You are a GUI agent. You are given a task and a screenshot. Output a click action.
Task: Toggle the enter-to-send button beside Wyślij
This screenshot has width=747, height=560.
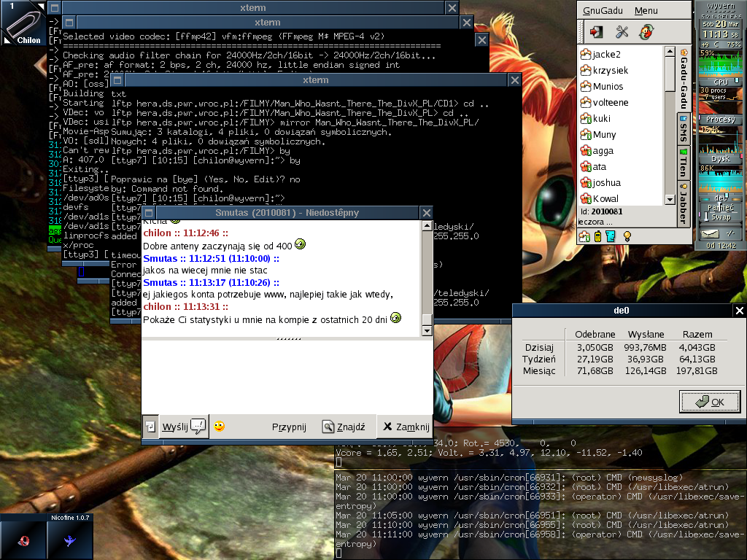coord(150,427)
